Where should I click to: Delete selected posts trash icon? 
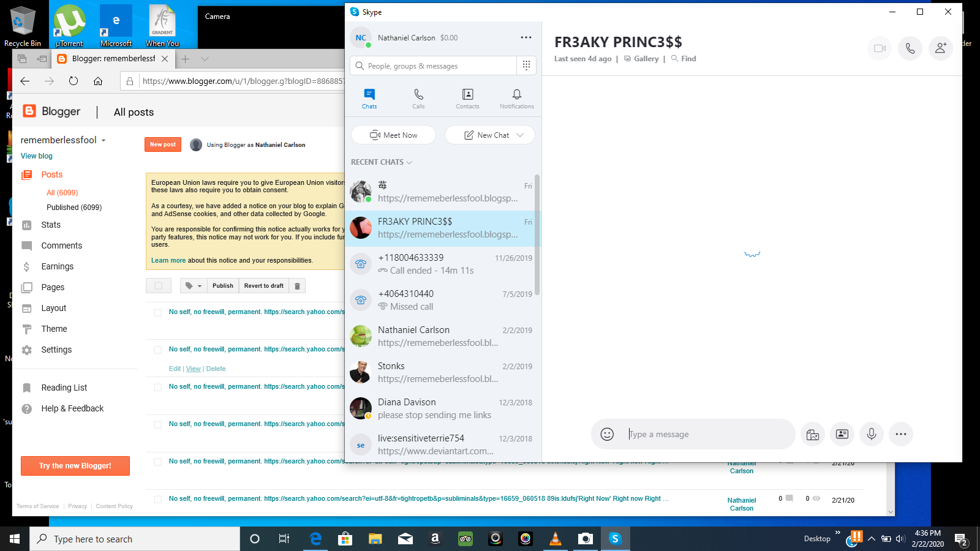pos(297,285)
